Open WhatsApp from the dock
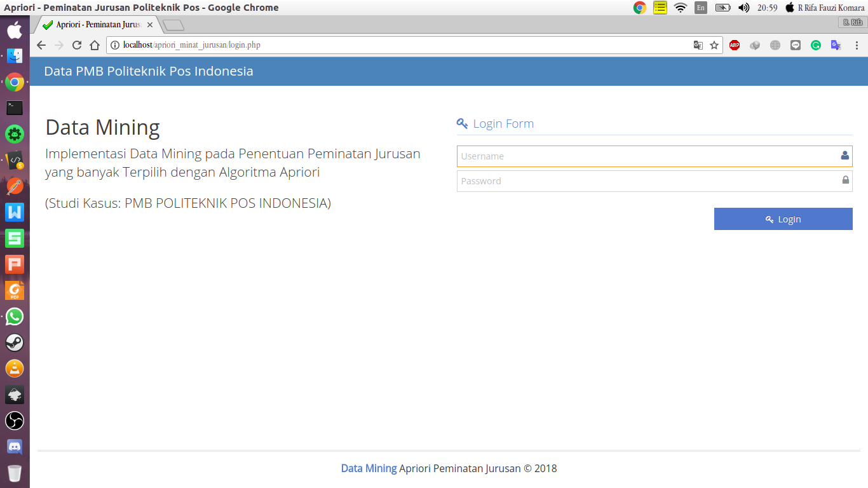This screenshot has width=868, height=488. [15, 316]
